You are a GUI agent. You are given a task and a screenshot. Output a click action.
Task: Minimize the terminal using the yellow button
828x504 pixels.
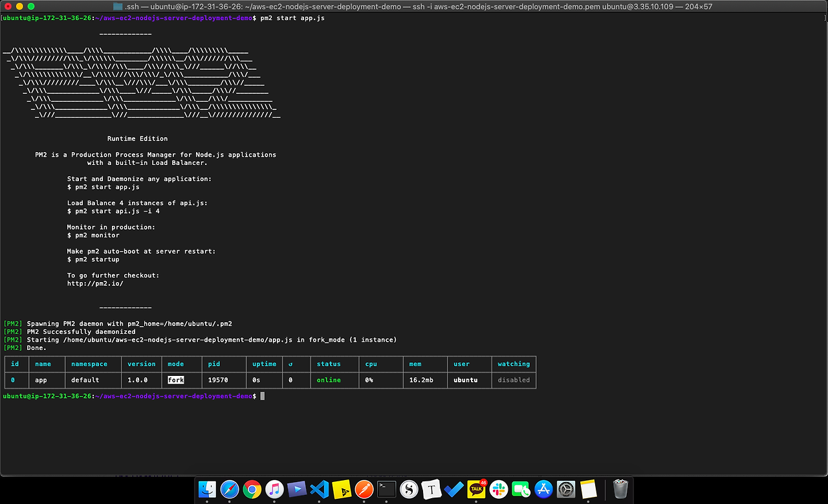coord(19,6)
